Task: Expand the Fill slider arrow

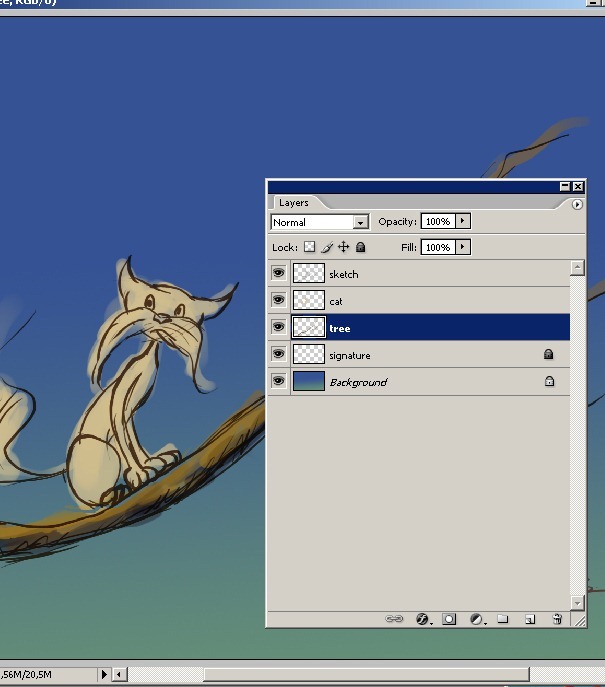Action: 463,247
